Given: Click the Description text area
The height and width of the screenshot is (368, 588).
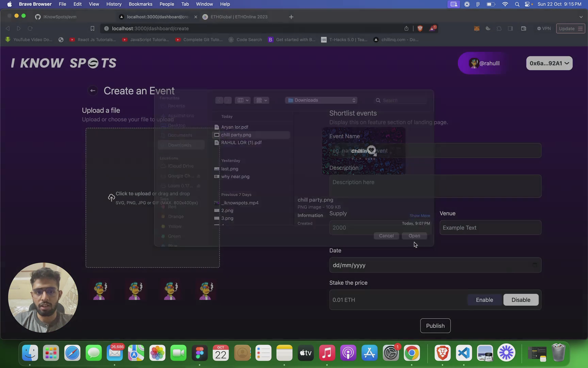Looking at the screenshot, I should [435, 186].
